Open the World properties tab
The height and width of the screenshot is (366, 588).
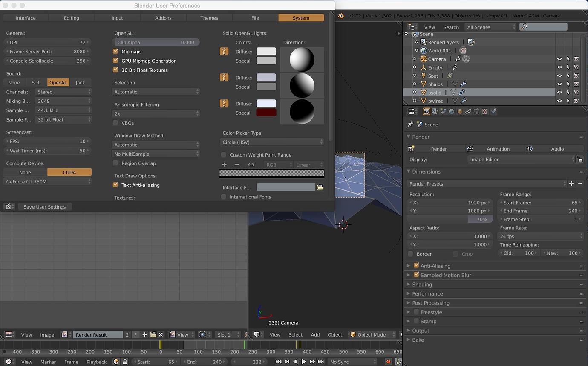(451, 112)
